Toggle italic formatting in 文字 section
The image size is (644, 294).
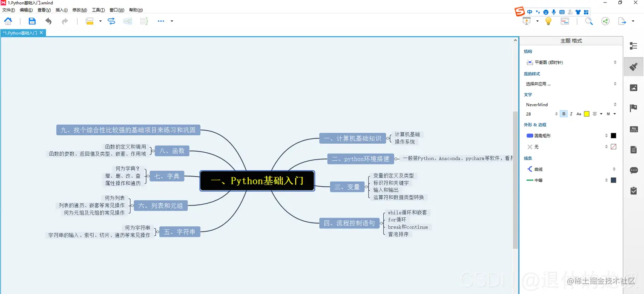click(x=571, y=114)
